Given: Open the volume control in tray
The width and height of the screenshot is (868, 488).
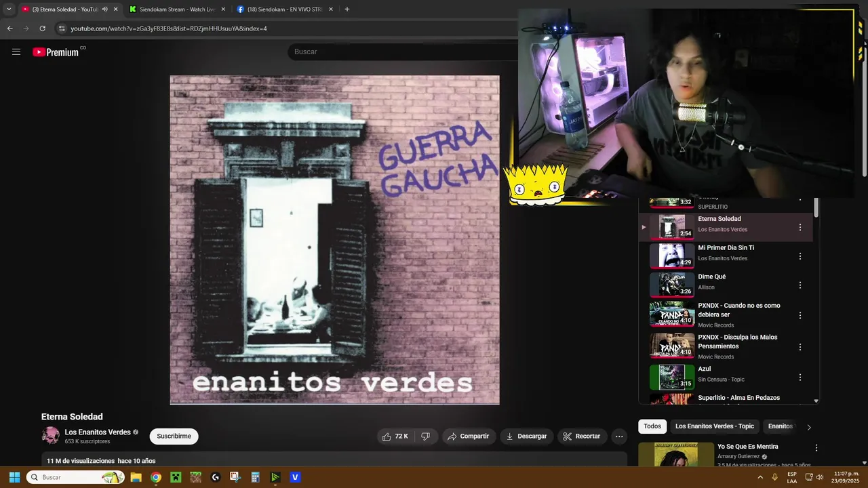Looking at the screenshot, I should [x=820, y=477].
